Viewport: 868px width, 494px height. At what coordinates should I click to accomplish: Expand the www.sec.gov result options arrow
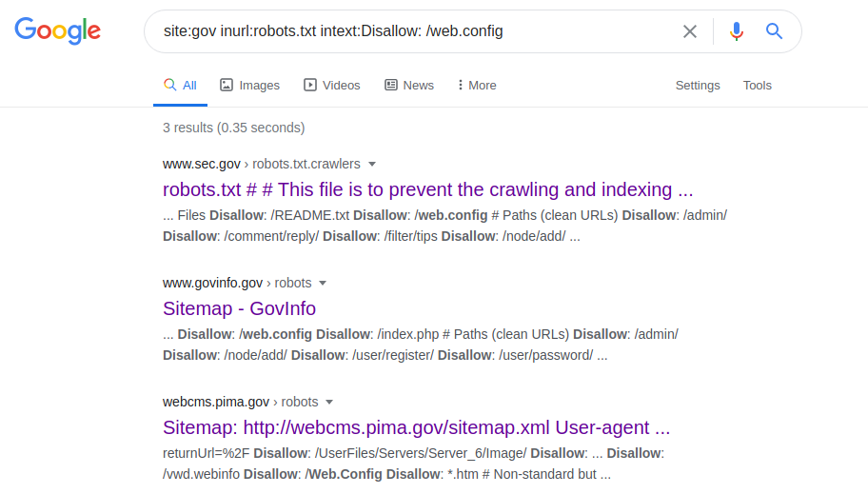point(372,165)
